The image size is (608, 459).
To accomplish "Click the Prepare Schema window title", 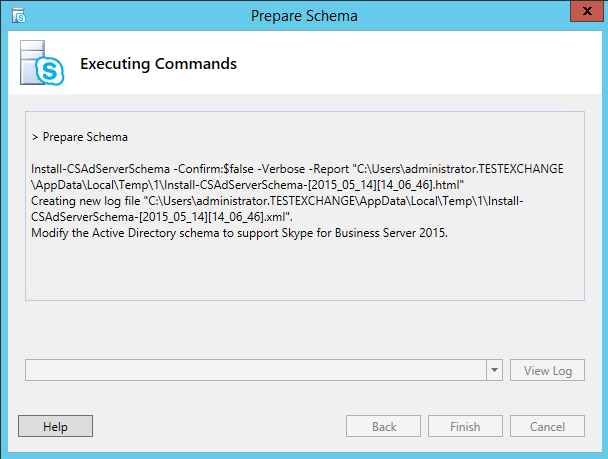I will pos(304,16).
